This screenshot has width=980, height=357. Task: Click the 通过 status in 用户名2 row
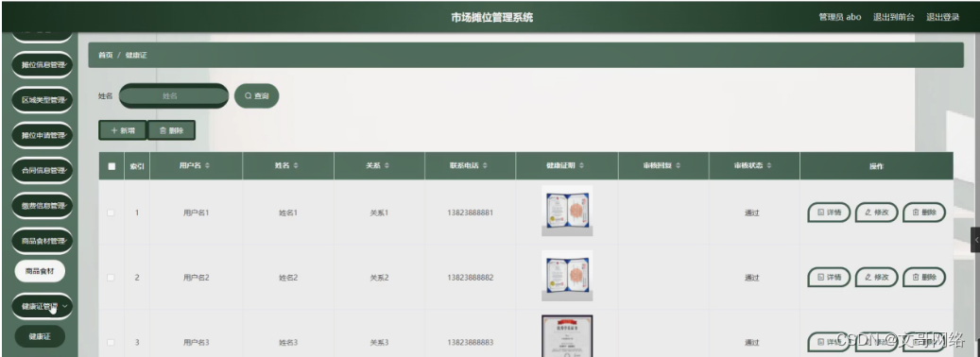coord(752,278)
